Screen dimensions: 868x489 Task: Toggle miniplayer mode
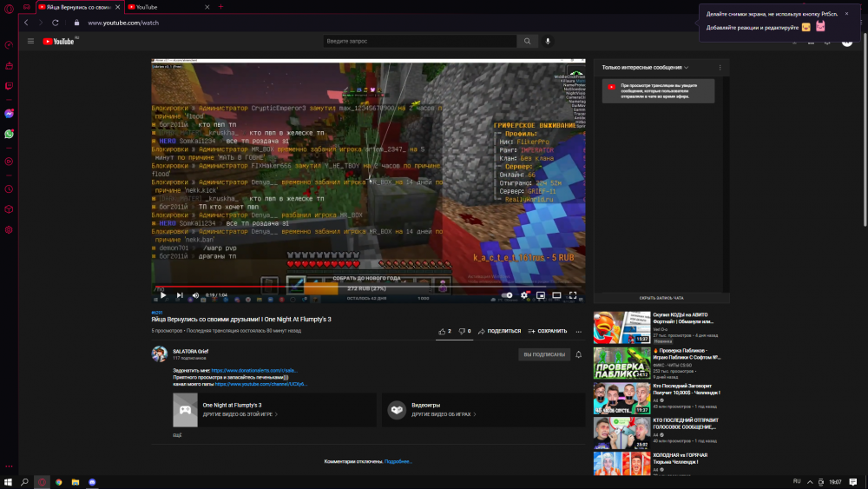pos(540,295)
